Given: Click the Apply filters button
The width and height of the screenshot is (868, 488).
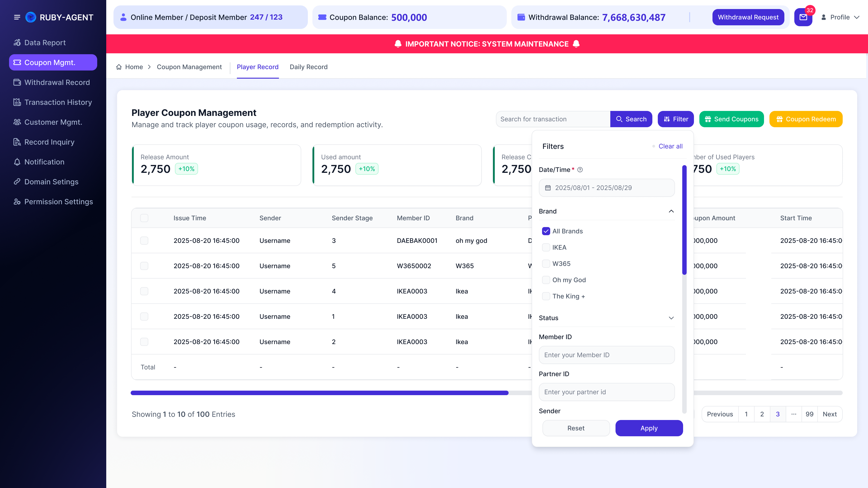Looking at the screenshot, I should click(649, 428).
